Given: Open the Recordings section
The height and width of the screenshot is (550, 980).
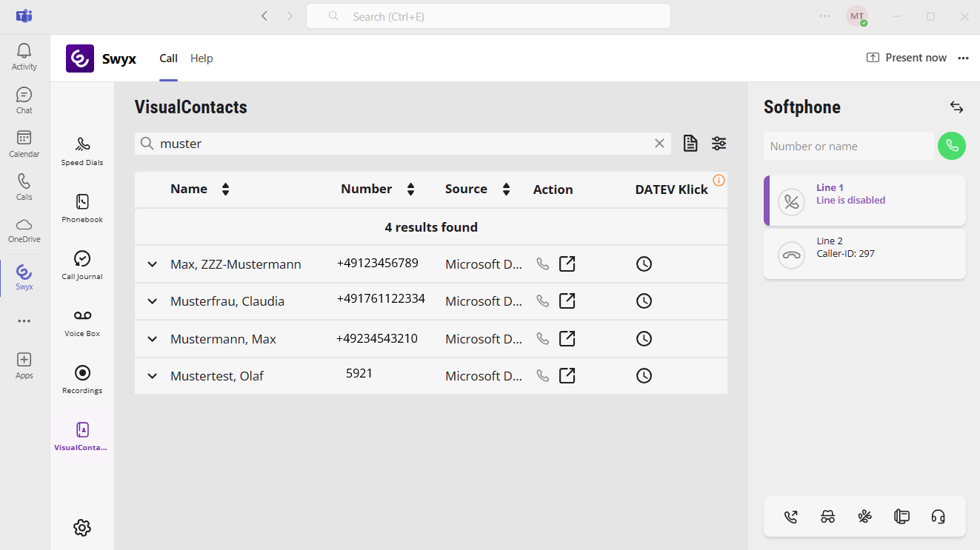Looking at the screenshot, I should [82, 378].
